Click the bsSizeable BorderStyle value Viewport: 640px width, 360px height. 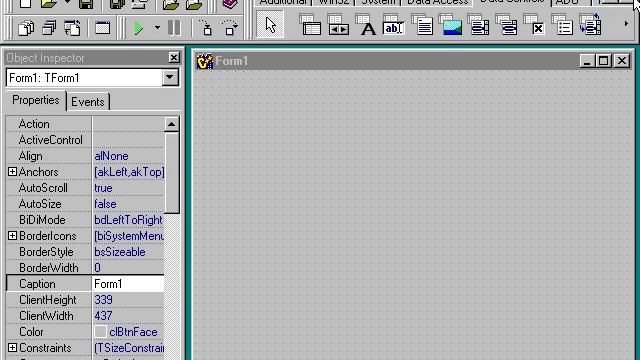click(x=120, y=252)
